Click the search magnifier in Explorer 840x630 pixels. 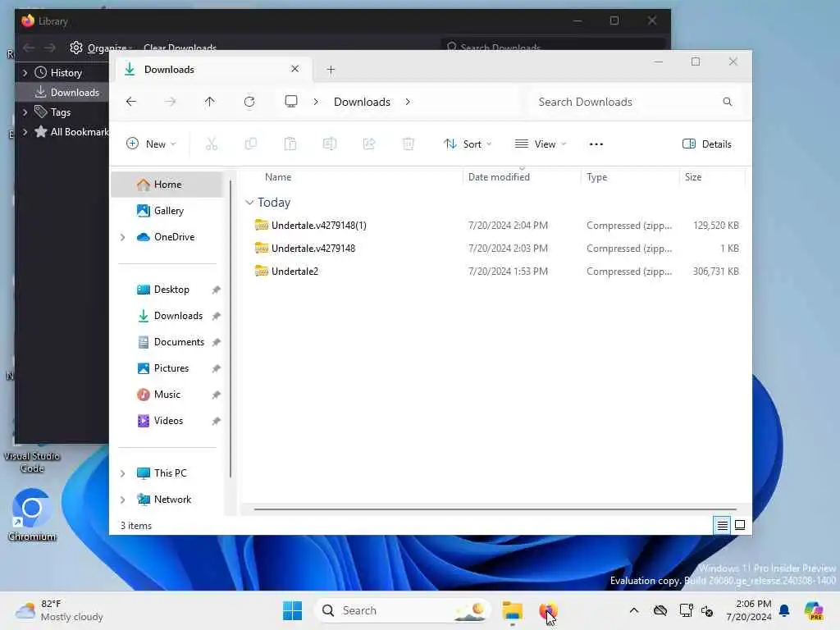727,102
